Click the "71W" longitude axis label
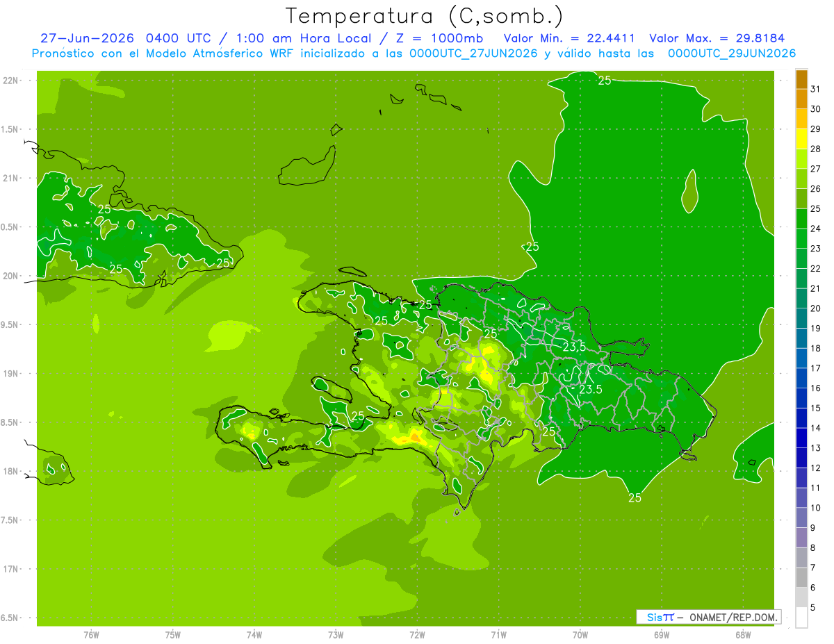 tap(498, 635)
